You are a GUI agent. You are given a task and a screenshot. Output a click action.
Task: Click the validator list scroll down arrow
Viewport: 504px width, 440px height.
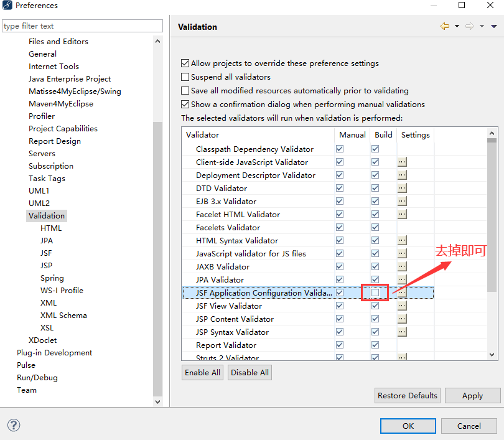click(x=492, y=355)
